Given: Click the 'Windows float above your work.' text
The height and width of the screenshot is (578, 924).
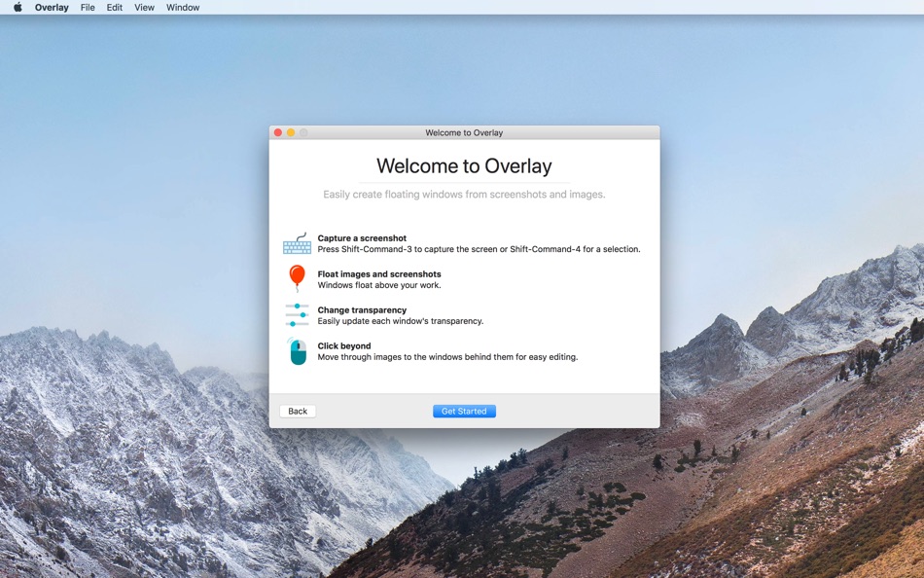Looking at the screenshot, I should [x=379, y=285].
